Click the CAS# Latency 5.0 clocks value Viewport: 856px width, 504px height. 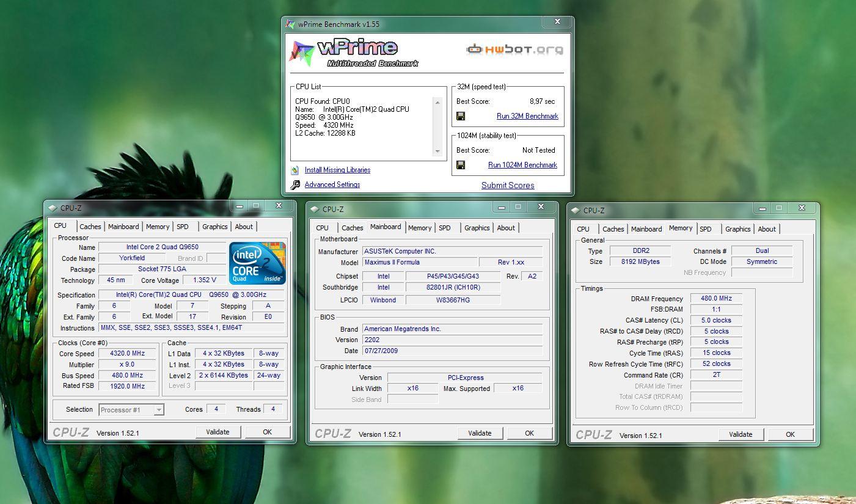716,320
